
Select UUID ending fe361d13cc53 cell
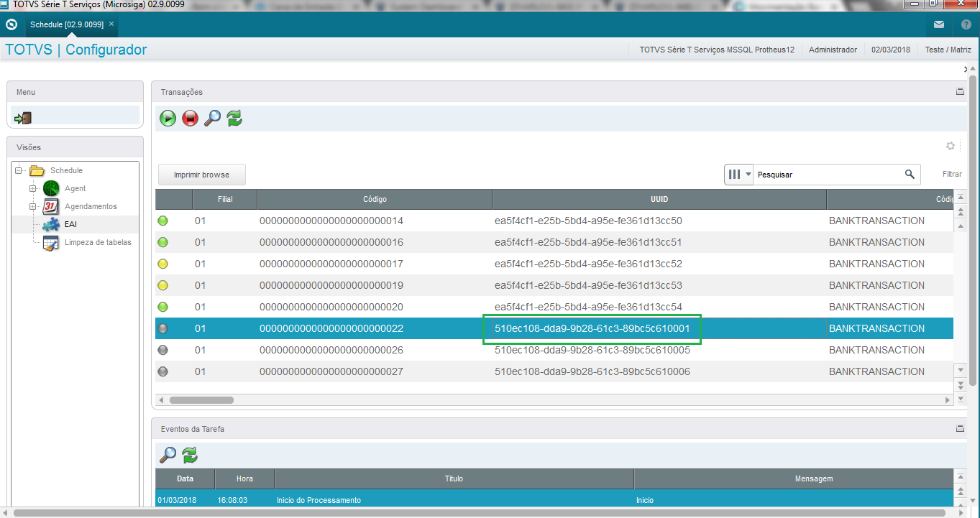(588, 285)
